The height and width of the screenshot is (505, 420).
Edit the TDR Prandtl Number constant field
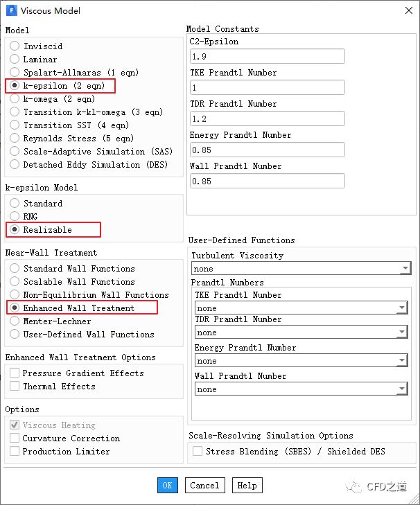click(x=267, y=119)
